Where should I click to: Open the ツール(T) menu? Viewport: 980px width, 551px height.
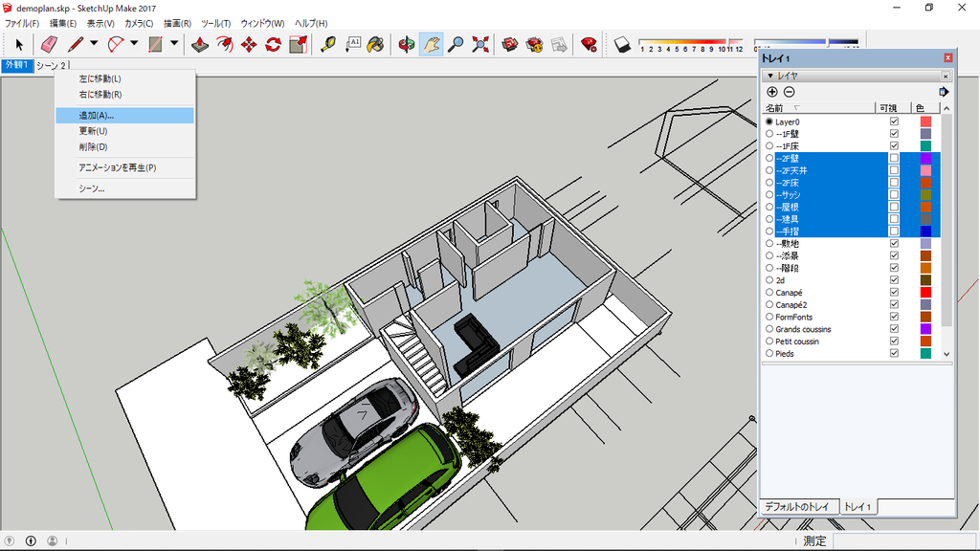click(215, 23)
